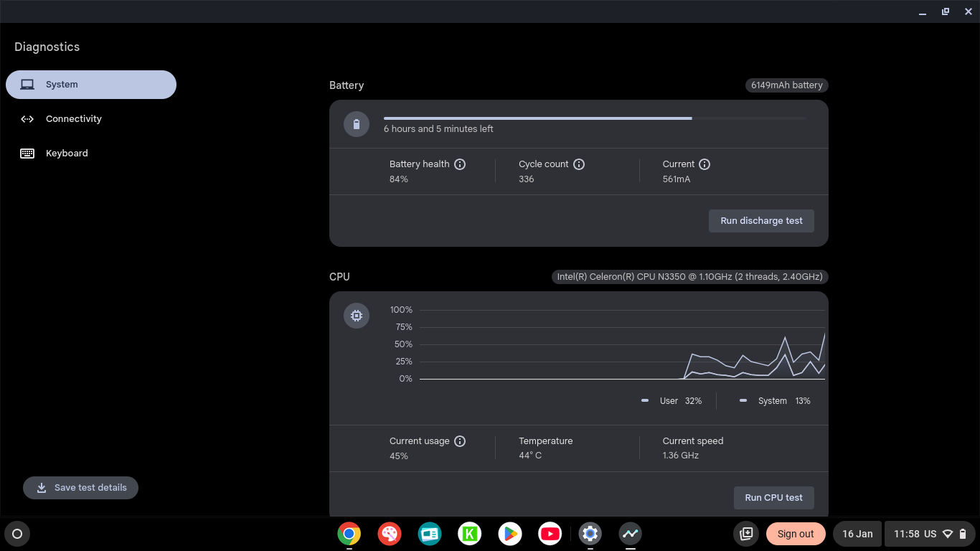Open Google Play Store from shelf
Screen dimensions: 980x551
510,534
